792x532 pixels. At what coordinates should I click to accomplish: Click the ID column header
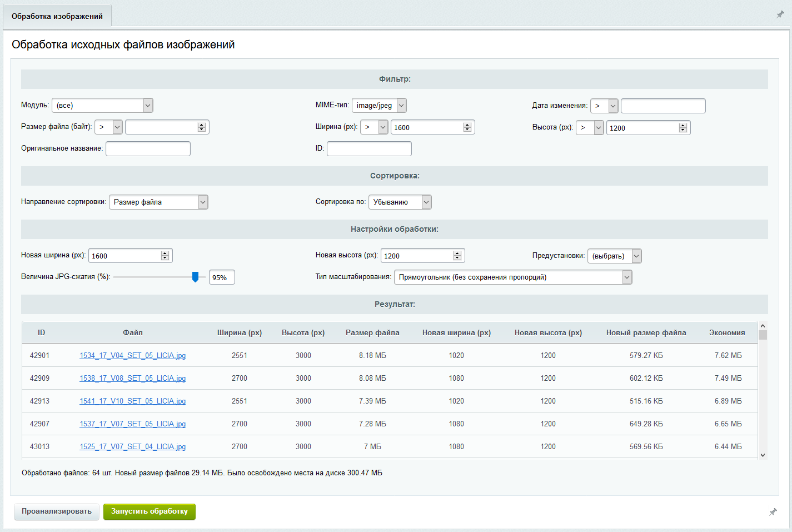click(41, 332)
